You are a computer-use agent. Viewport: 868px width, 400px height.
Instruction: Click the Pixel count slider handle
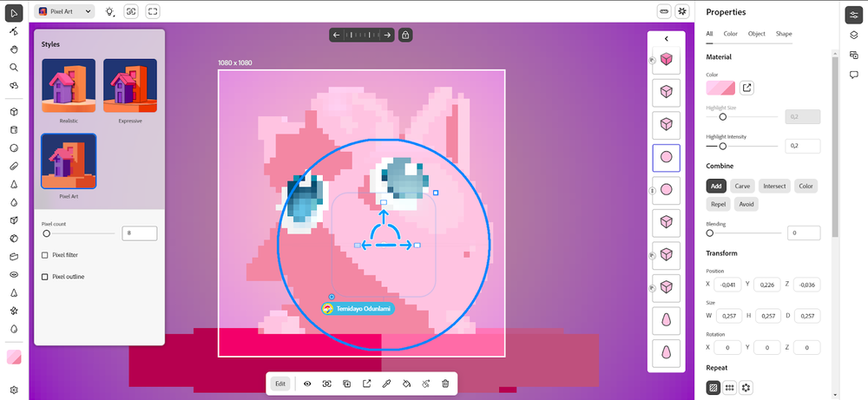47,233
